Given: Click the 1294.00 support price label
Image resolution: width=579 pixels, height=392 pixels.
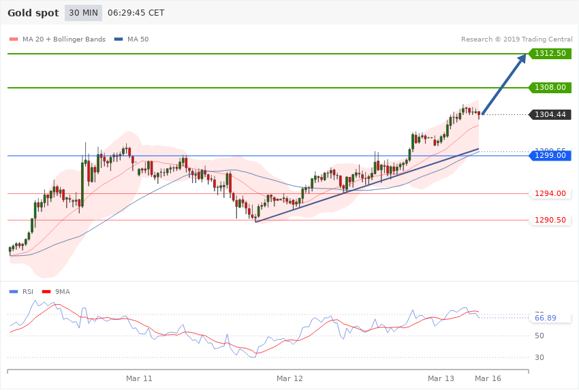Looking at the screenshot, I should [x=550, y=193].
